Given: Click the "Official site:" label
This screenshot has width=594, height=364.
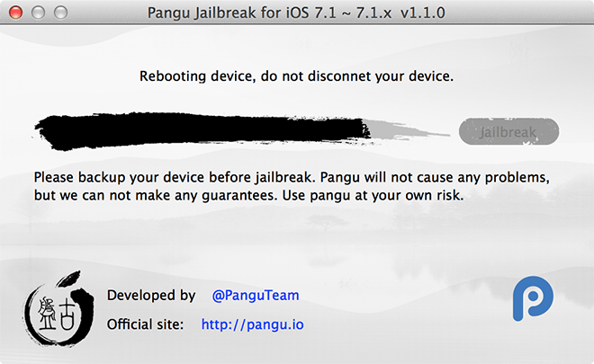Looking at the screenshot, I should [145, 324].
